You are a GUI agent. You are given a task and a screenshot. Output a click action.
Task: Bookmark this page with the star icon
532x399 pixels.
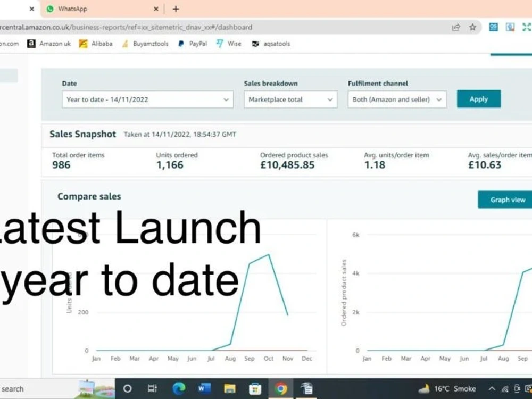pyautogui.click(x=472, y=27)
